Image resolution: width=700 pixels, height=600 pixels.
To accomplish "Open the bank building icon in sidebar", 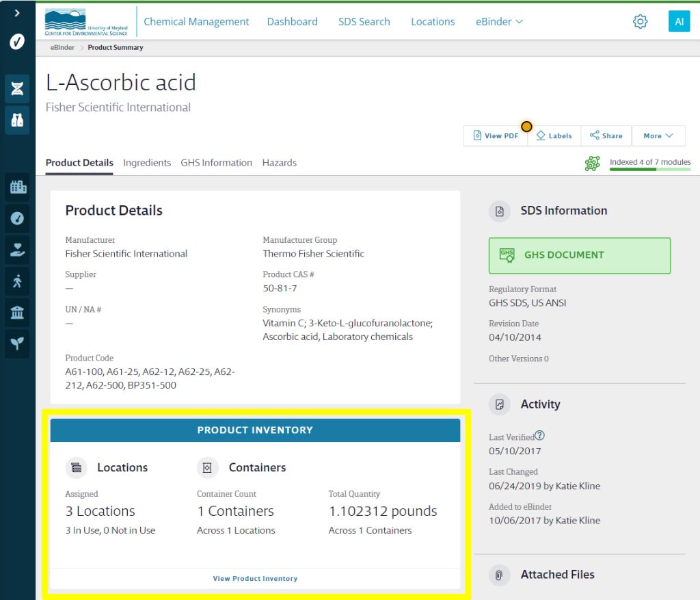I will tap(17, 312).
